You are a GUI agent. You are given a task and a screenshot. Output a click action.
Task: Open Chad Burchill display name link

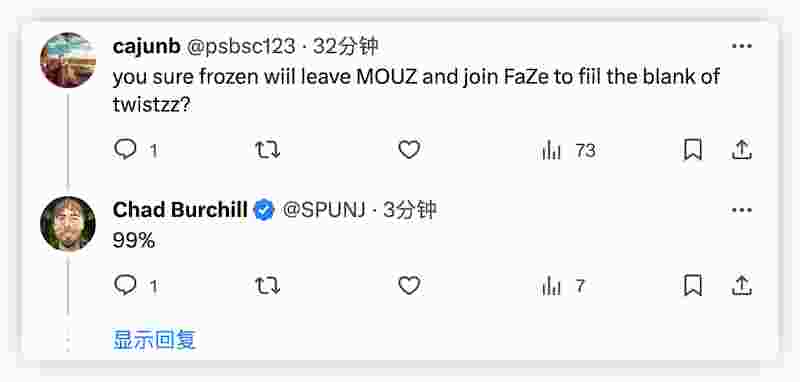[180, 210]
